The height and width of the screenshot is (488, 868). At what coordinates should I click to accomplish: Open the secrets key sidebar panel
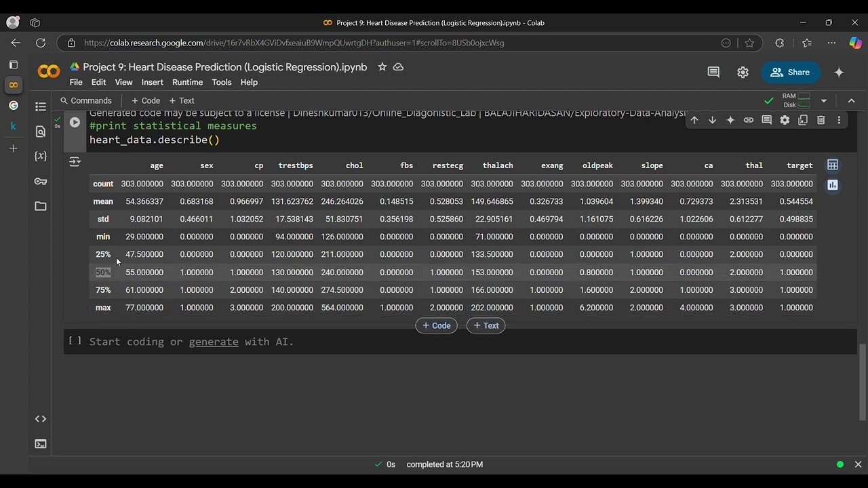[41, 181]
